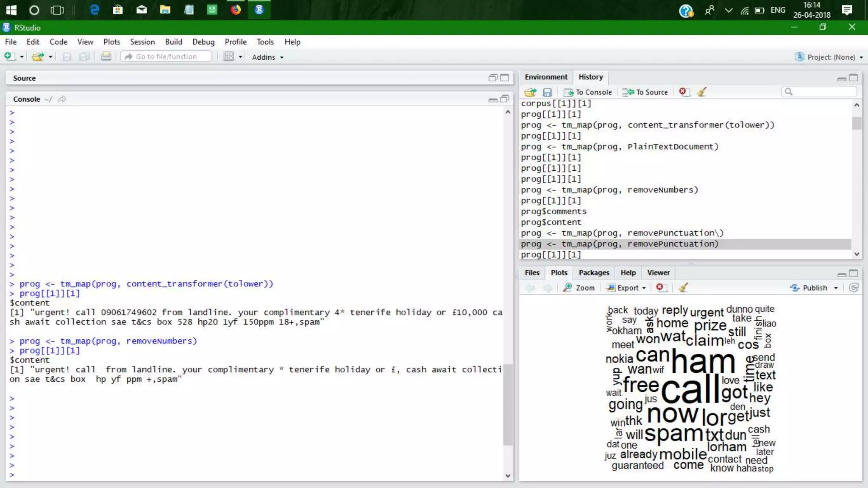This screenshot has height=488, width=868.
Task: Click the workspace panes grid icon
Action: [x=228, y=56]
